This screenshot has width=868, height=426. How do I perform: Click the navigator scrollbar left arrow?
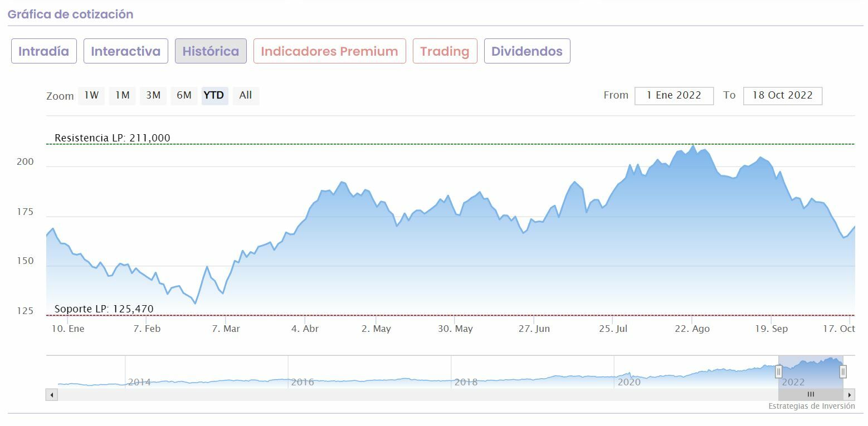tap(52, 395)
